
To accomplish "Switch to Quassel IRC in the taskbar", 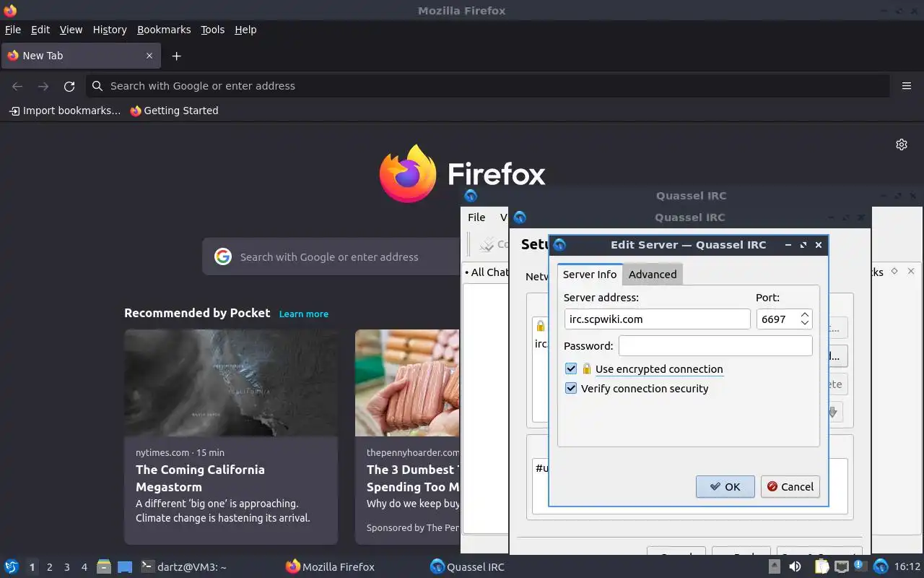I will point(468,566).
